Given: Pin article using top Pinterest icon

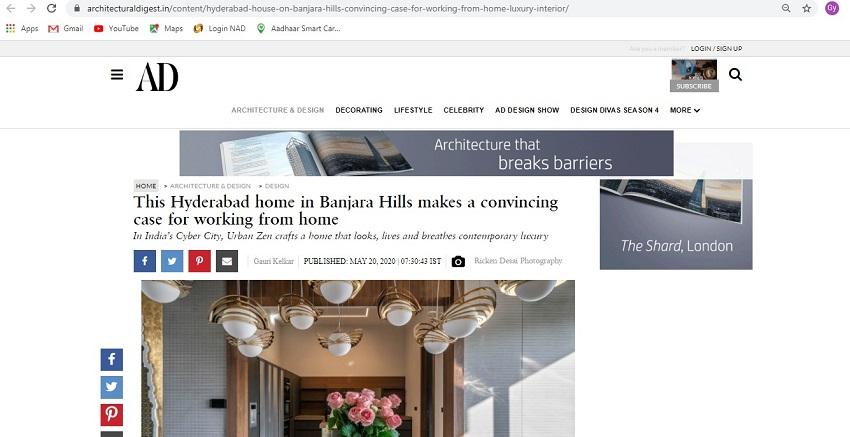Looking at the screenshot, I should point(199,261).
